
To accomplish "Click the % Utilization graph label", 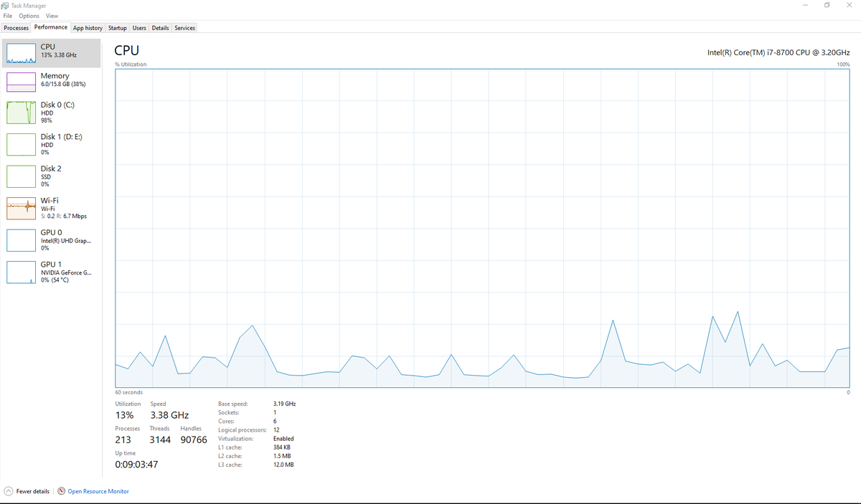I will pos(131,65).
